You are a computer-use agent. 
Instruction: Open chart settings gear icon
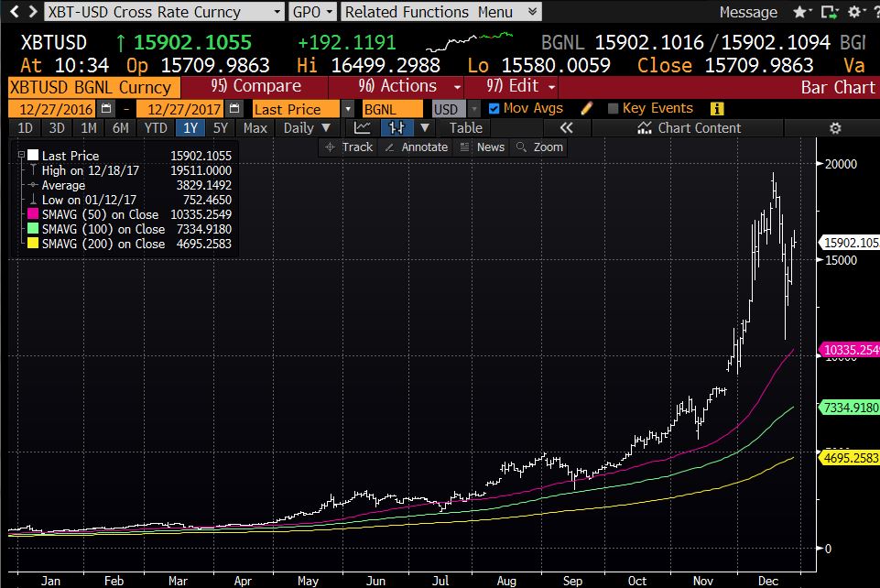coord(834,128)
